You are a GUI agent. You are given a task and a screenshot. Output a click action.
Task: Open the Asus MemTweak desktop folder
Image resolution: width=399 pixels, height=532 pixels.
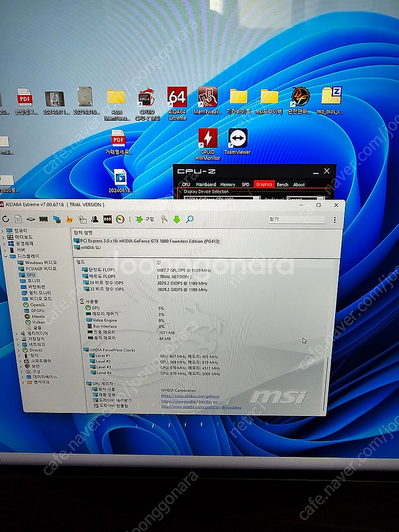pyautogui.click(x=117, y=104)
